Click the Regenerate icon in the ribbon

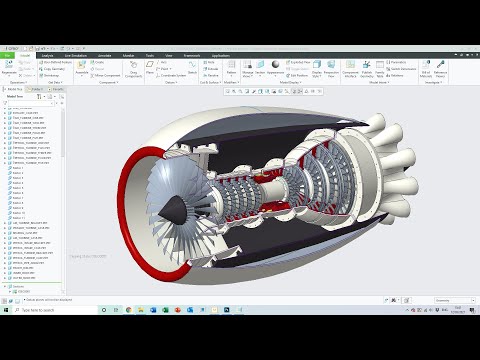click(9, 65)
